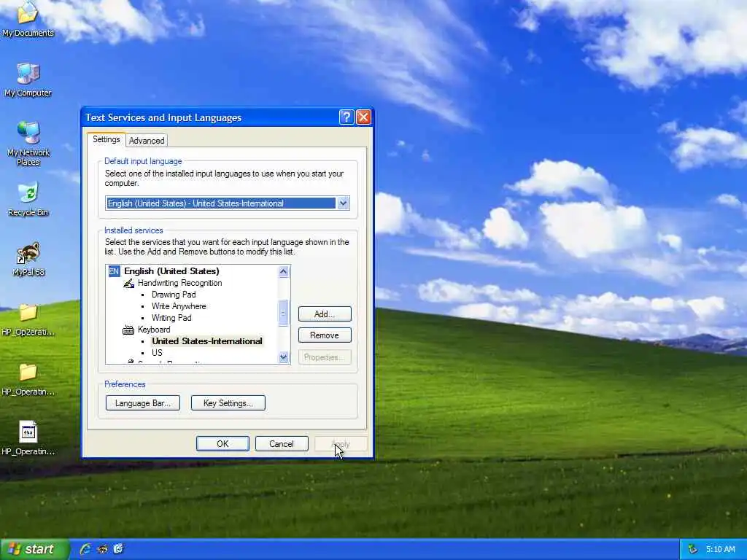Open My Network Places icon
Viewport: 747px width, 560px height.
[28, 144]
